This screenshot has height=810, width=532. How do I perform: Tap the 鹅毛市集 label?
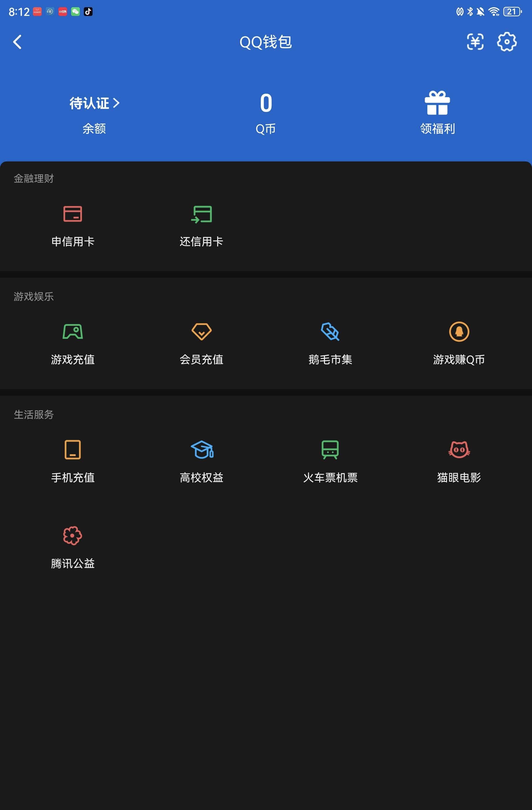pos(330,359)
